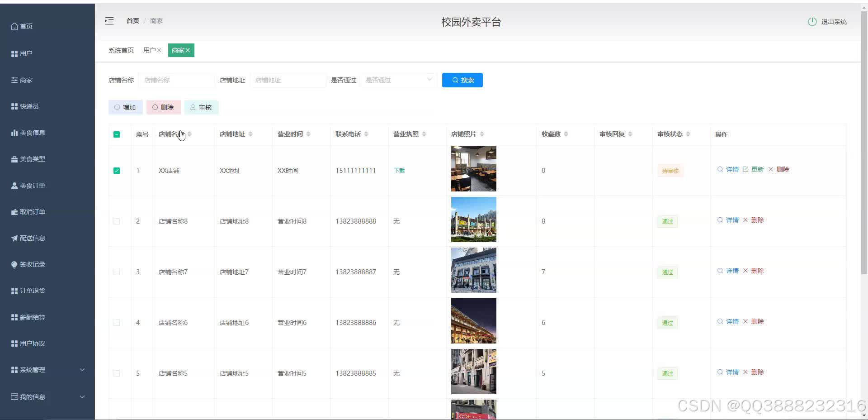The image size is (868, 420).
Task: Click 待审核 status tag in XX店铺 row
Action: pyautogui.click(x=670, y=171)
